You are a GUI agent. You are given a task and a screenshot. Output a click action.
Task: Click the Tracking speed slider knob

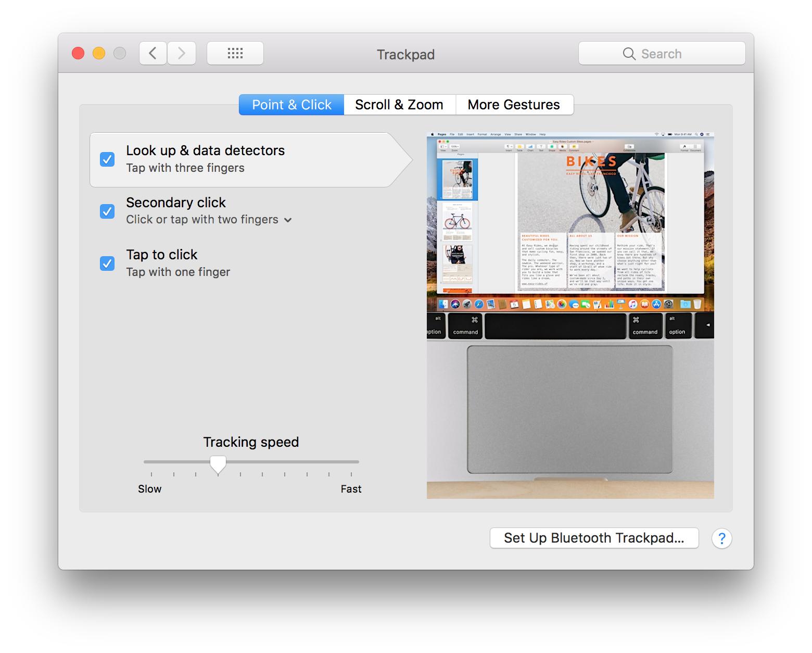click(x=218, y=463)
